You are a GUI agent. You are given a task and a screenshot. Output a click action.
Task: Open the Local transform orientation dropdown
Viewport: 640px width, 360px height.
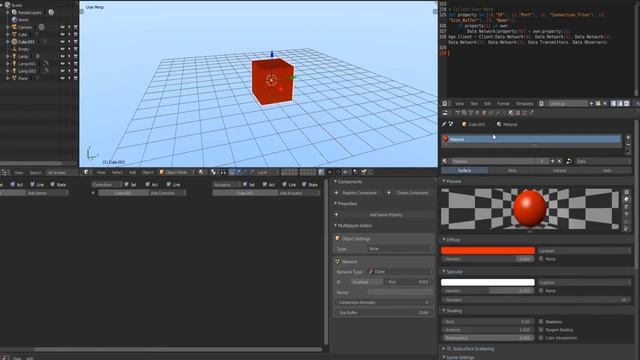click(267, 172)
